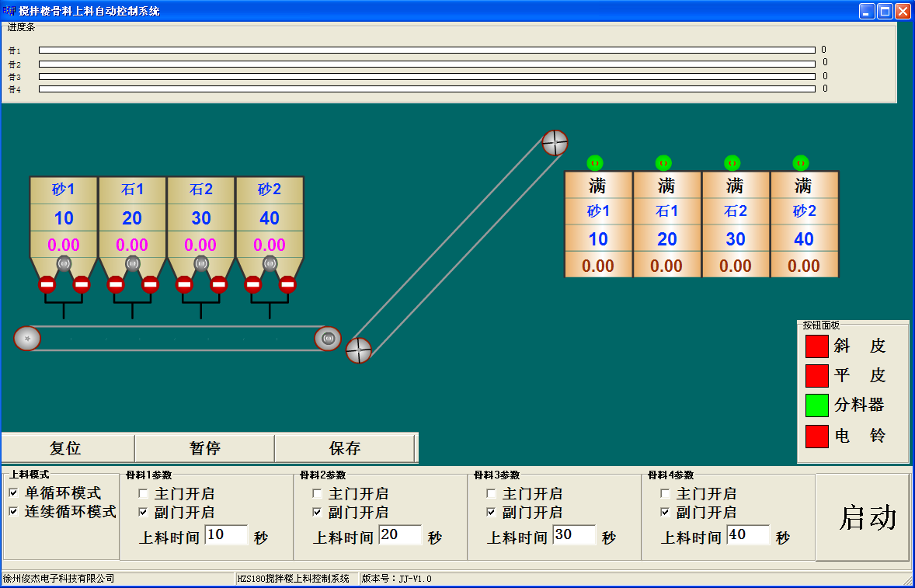Click the 骨2 progress bar

(427, 64)
